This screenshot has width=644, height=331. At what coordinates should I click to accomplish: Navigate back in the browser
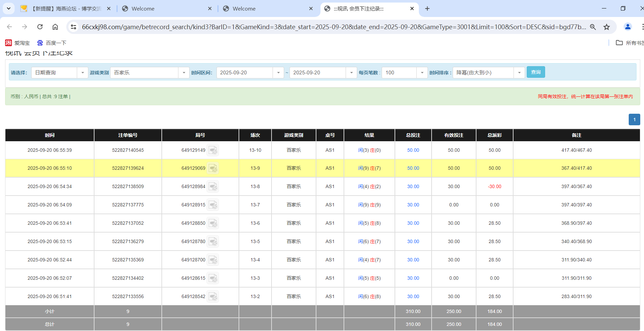pyautogui.click(x=9, y=27)
